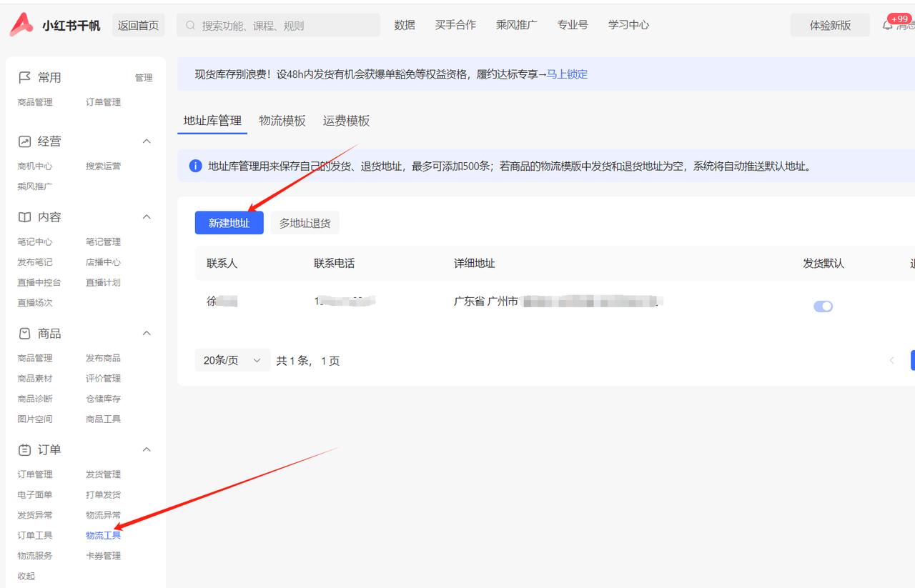
Task: Click the blue info icon in the notice bar
Action: [x=194, y=166]
